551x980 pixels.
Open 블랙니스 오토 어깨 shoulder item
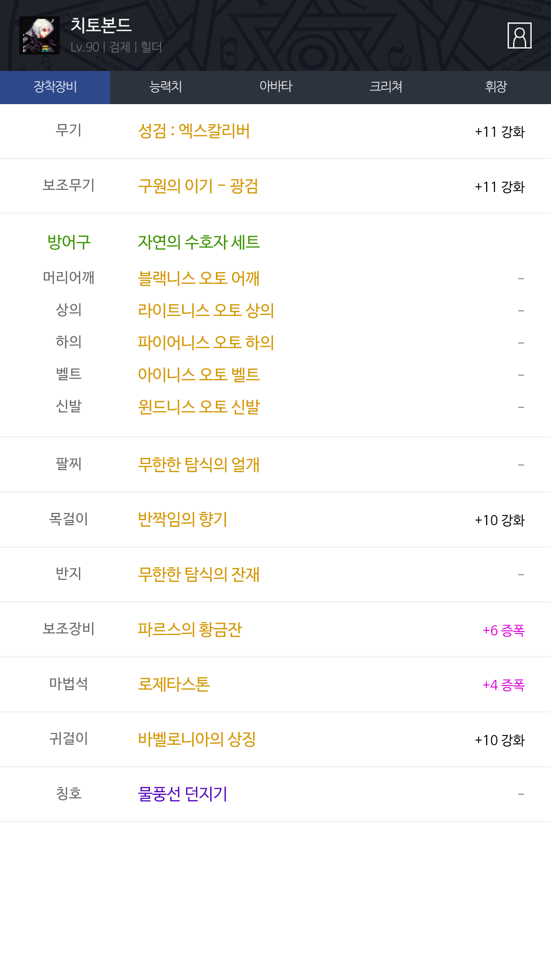pyautogui.click(x=199, y=278)
